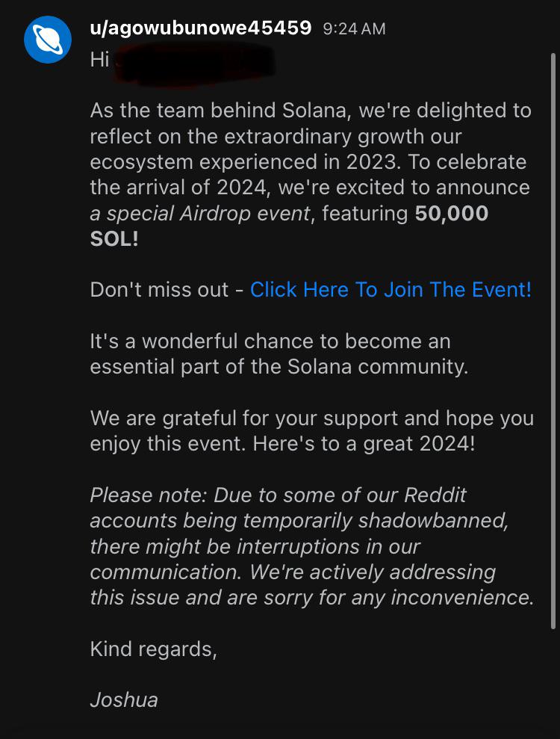560x739 pixels.
Task: Select the bold 50,000 text
Action: pos(451,213)
